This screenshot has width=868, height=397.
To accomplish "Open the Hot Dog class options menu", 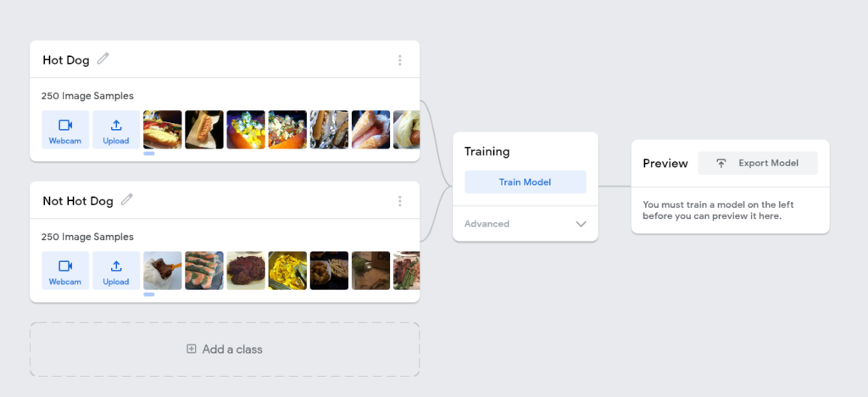I will click(x=400, y=60).
